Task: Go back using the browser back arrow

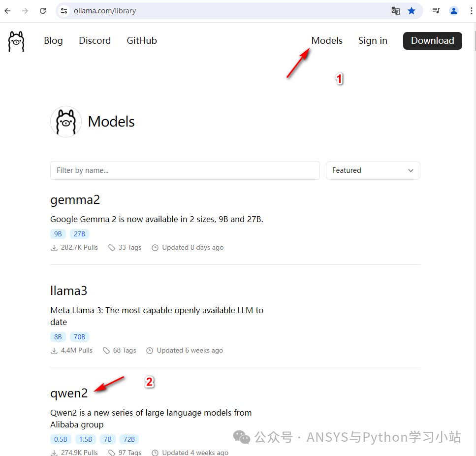Action: [x=7, y=11]
